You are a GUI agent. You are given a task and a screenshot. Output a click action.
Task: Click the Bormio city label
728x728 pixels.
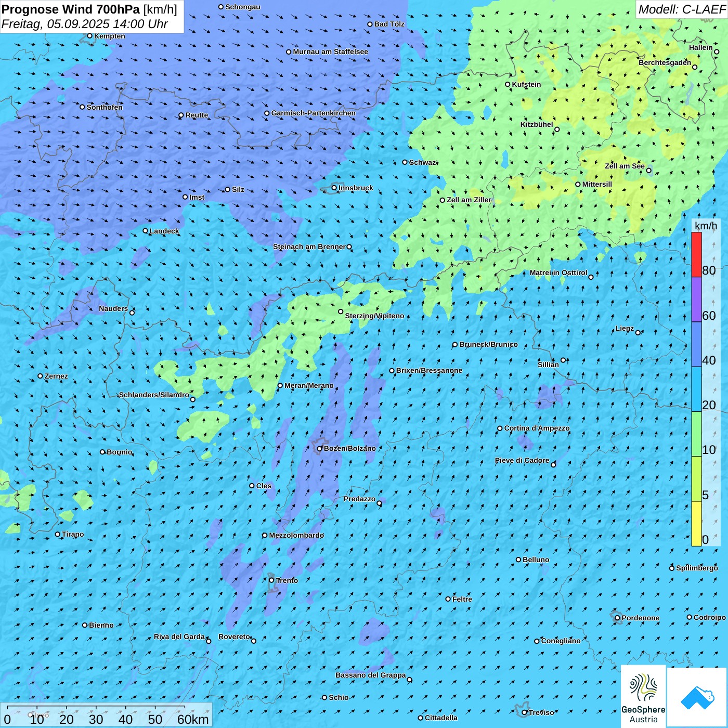119,452
